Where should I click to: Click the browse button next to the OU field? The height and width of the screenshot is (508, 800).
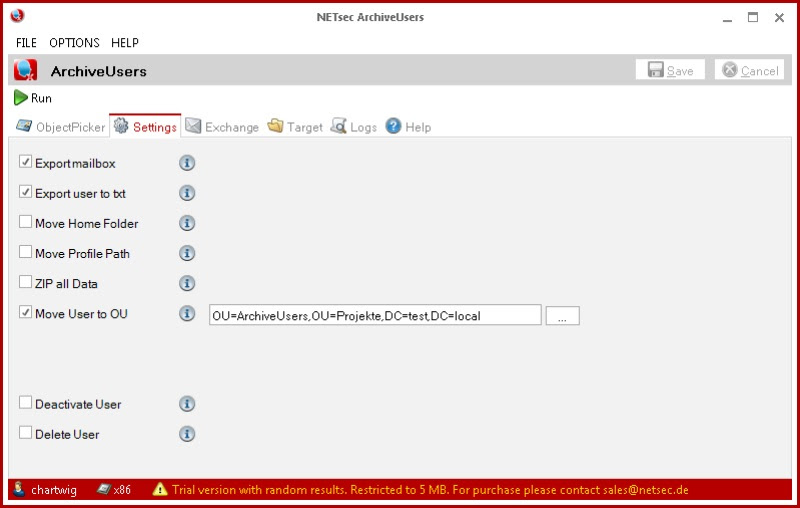(562, 316)
